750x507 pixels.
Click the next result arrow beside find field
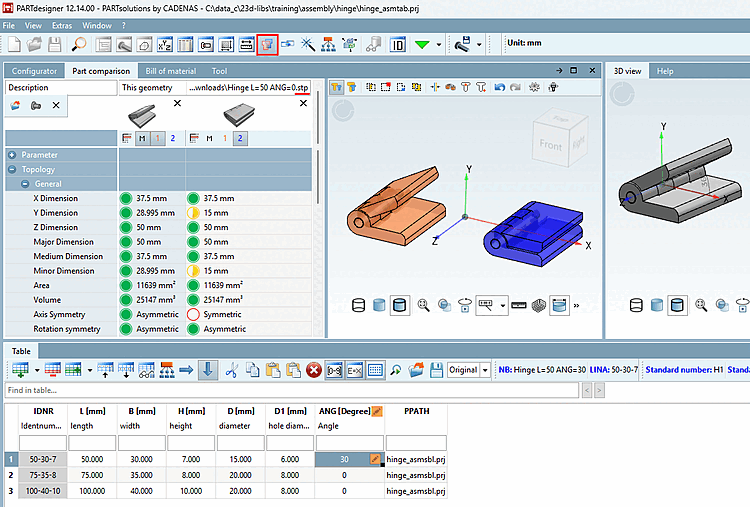599,391
